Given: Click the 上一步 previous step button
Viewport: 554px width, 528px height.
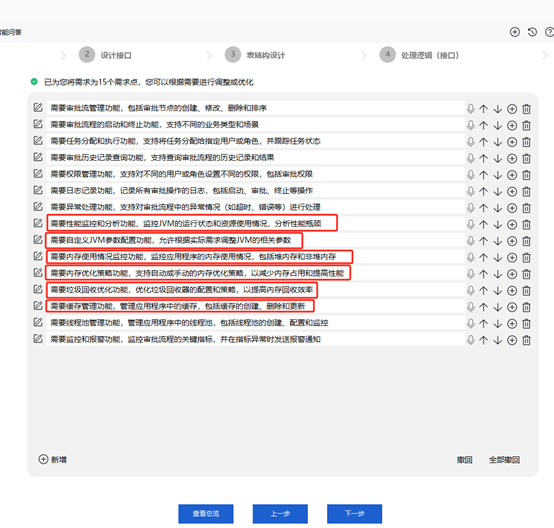Looking at the screenshot, I should pyautogui.click(x=280, y=514).
